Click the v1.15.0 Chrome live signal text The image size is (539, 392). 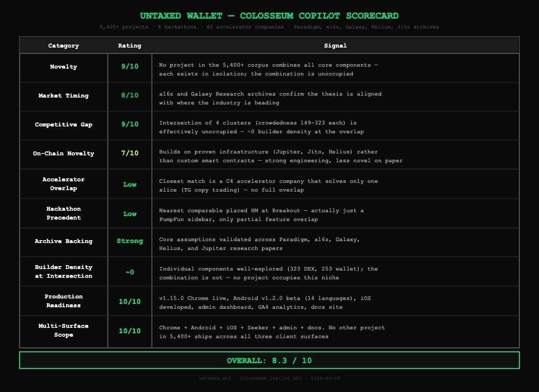tap(265, 303)
